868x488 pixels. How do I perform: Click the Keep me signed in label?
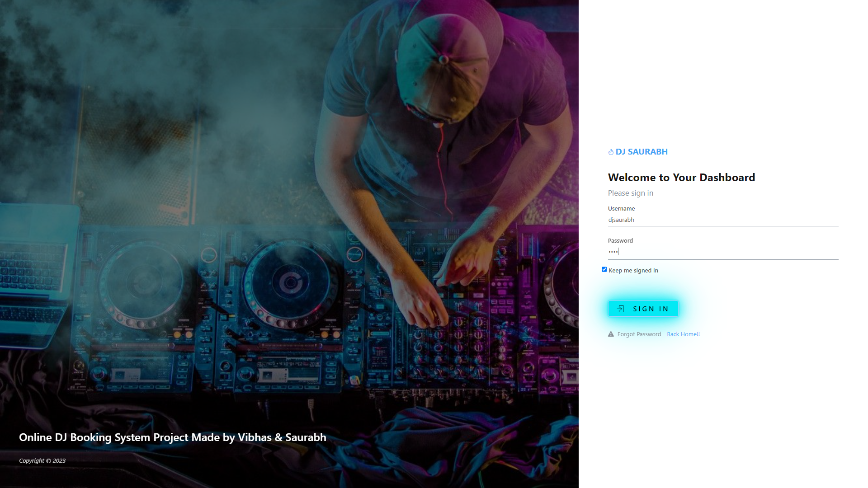pyautogui.click(x=633, y=271)
